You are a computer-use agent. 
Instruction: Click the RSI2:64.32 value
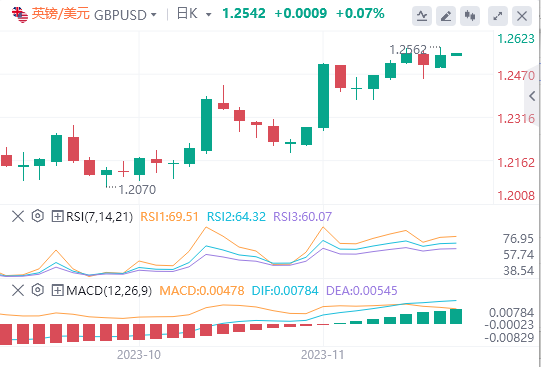pyautogui.click(x=236, y=217)
